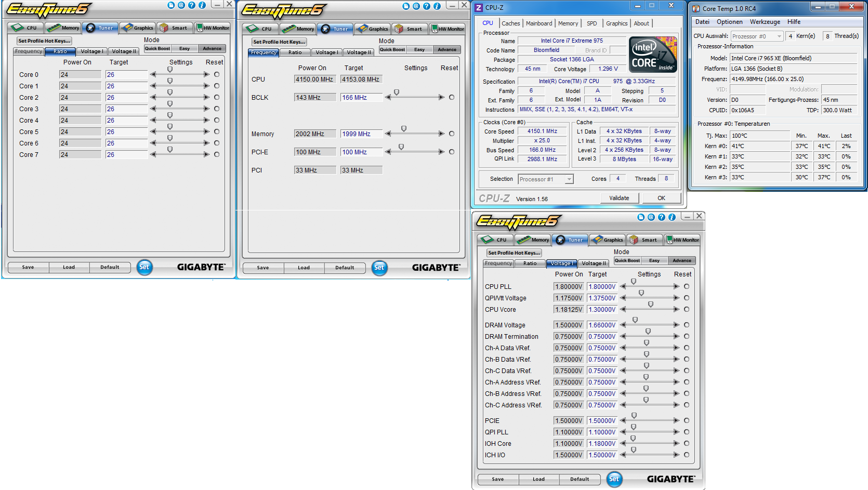Click round Set button in EasyTune6 Voltage I window
The image size is (868, 490).
[614, 479]
